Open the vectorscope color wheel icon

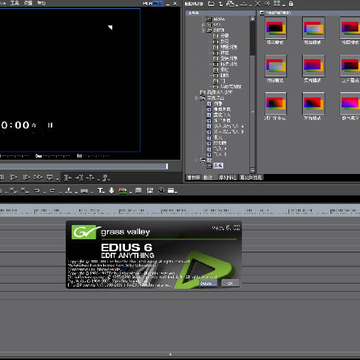coord(162,191)
